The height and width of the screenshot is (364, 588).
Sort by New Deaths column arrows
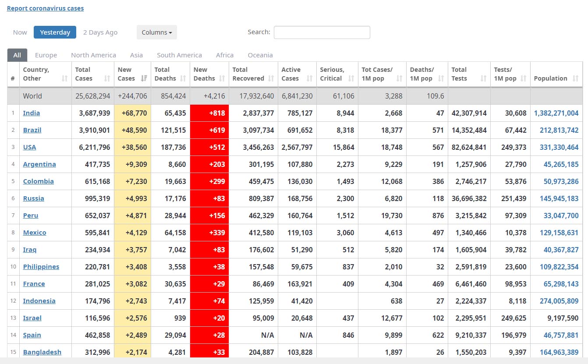point(222,78)
